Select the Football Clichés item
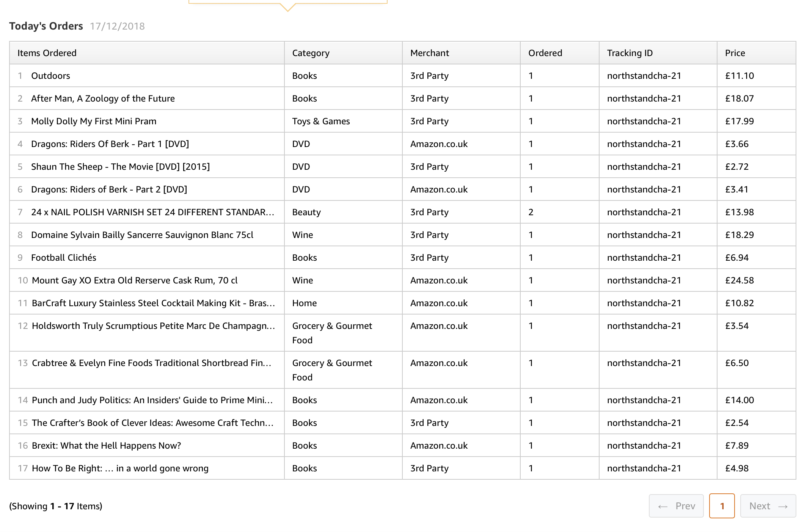Screen dimensions: 807x532 pyautogui.click(x=64, y=258)
